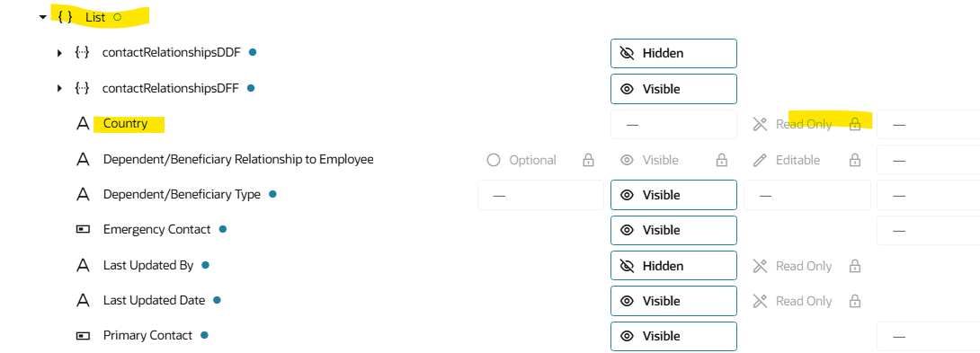Click the lock icon next to Optional
This screenshot has width=980, height=353.
[x=588, y=160]
